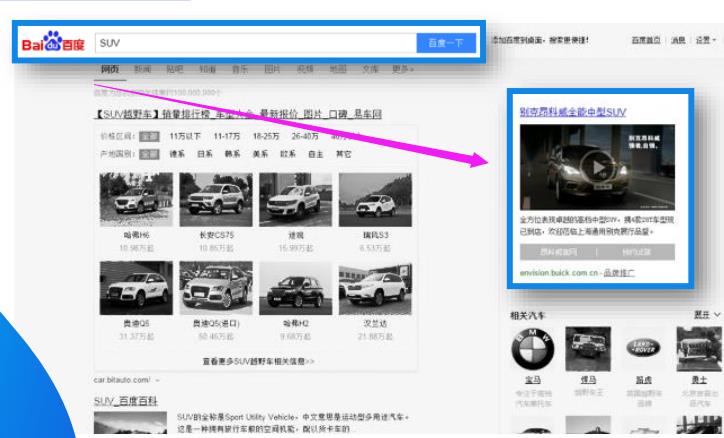Screen dimensions: 724x438
Task: Open the 悍马 related car link
Action: point(588,379)
